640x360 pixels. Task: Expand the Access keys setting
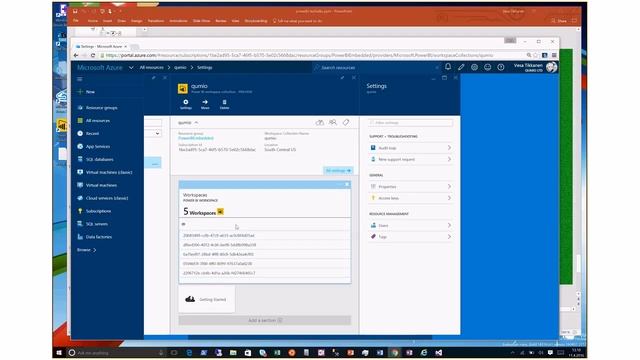click(x=411, y=198)
